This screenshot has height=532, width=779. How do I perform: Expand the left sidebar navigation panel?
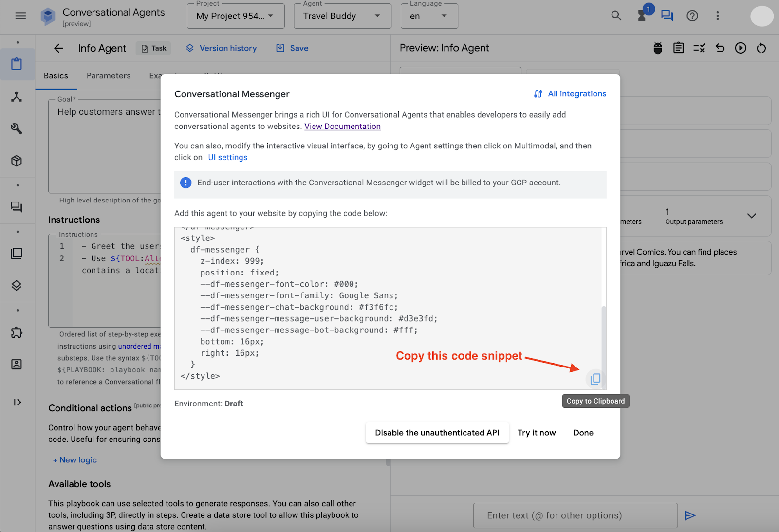coord(18,402)
